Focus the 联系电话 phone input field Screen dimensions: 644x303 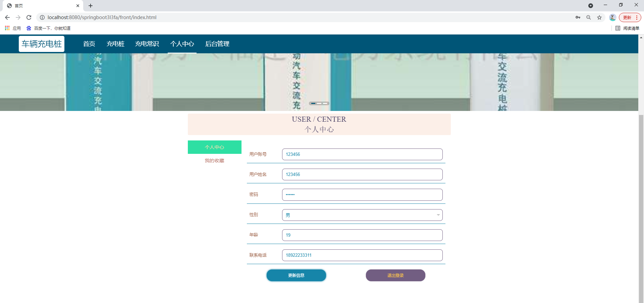click(x=362, y=255)
